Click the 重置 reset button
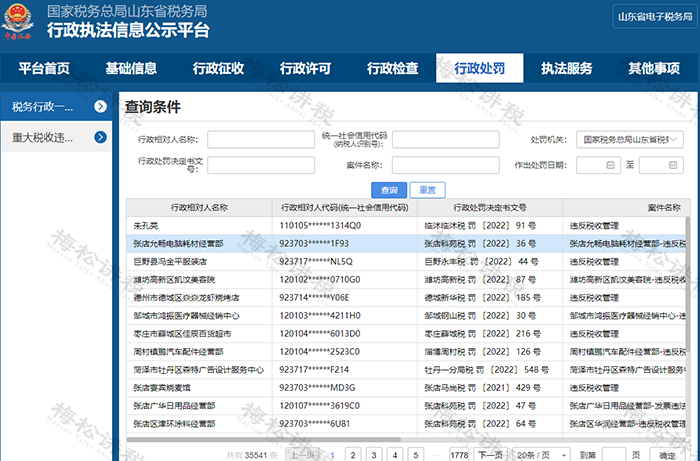This screenshot has width=700, height=461. pyautogui.click(x=427, y=190)
